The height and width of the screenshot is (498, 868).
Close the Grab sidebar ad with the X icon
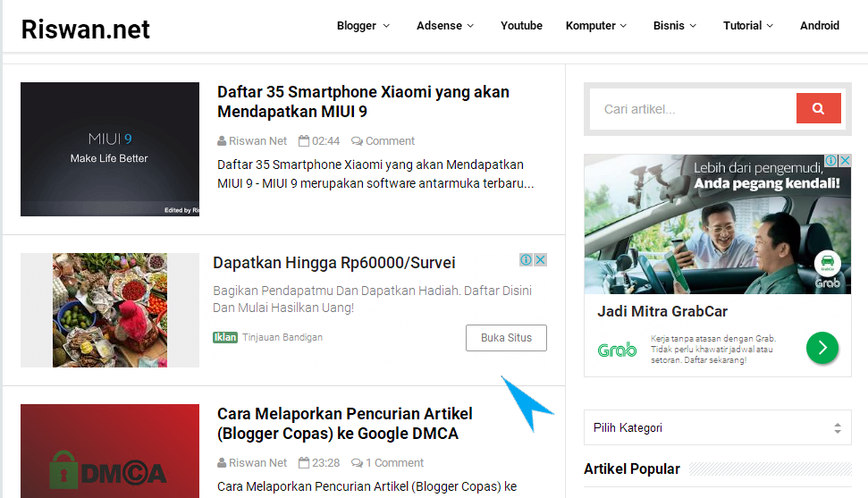[845, 161]
